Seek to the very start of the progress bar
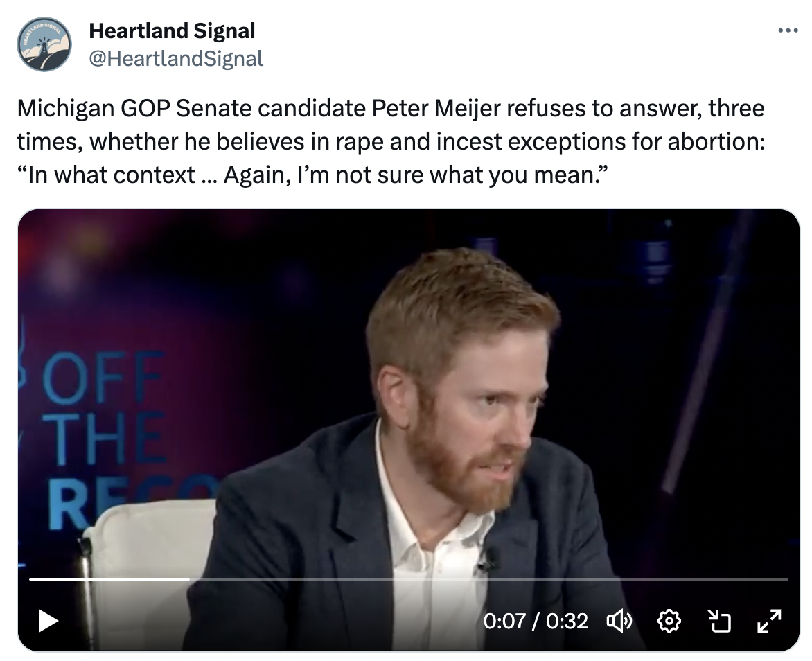Viewport: 812px width, 661px height. click(30, 579)
